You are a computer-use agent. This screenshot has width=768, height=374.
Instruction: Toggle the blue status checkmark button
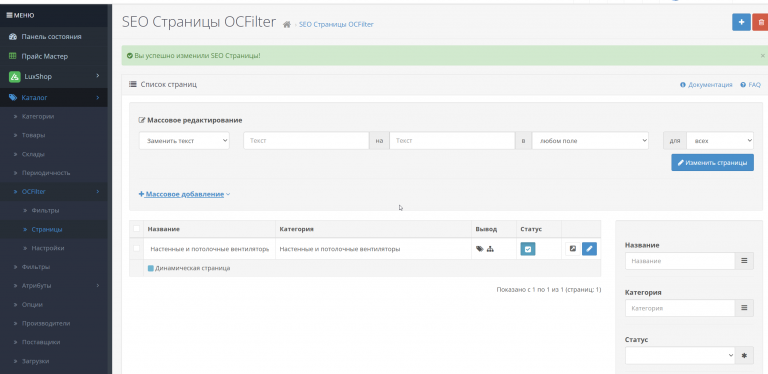528,249
